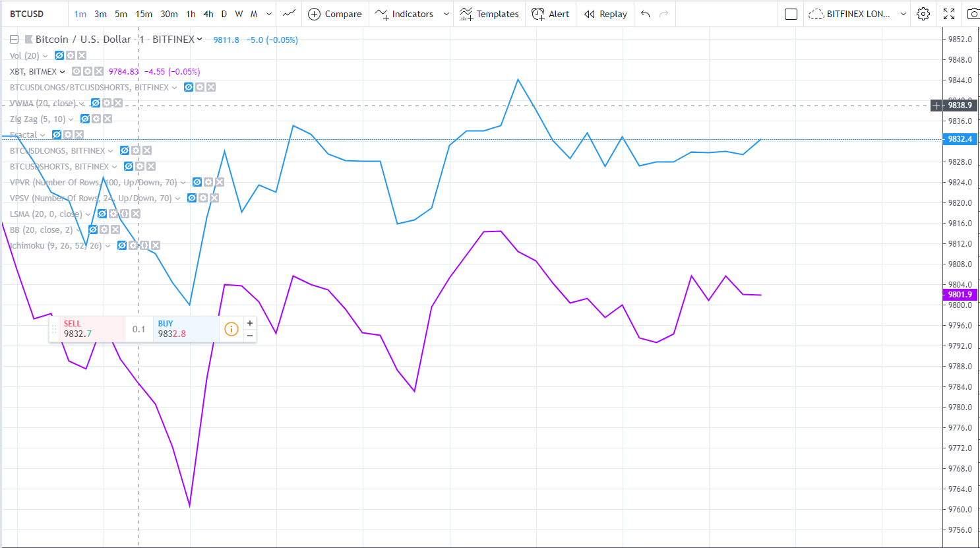The image size is (980, 548).
Task: Hide the XBT, BITMEX line
Action: (x=77, y=71)
